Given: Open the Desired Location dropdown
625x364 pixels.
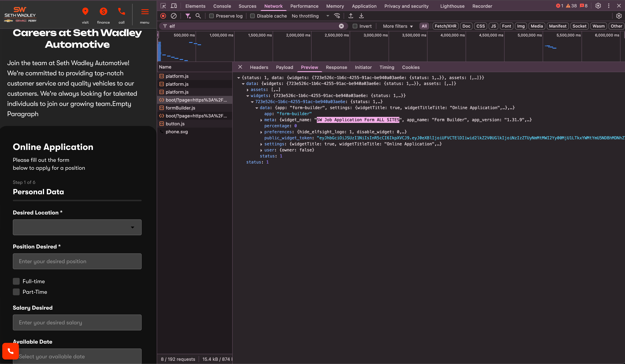Looking at the screenshot, I should (77, 227).
